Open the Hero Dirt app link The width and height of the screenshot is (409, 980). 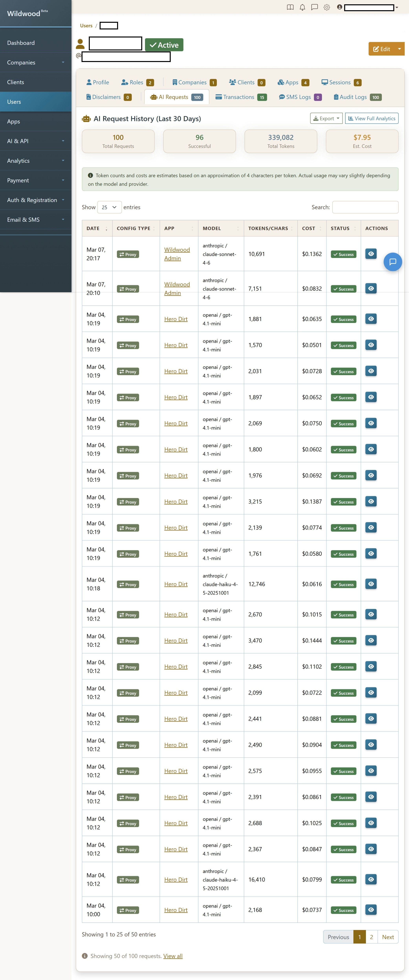176,319
